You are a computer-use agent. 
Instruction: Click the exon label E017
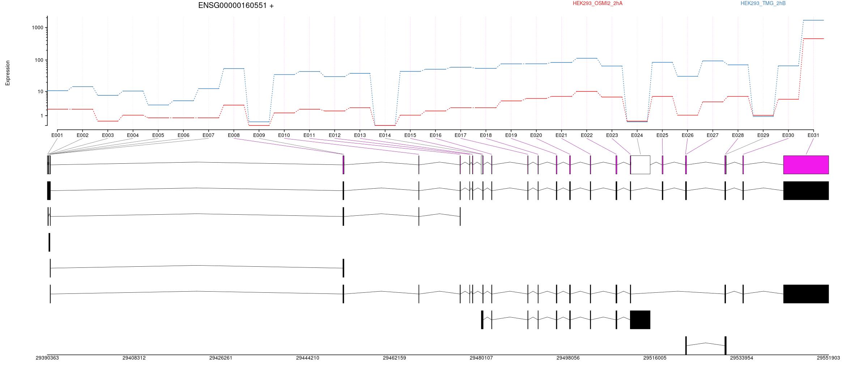click(460, 136)
